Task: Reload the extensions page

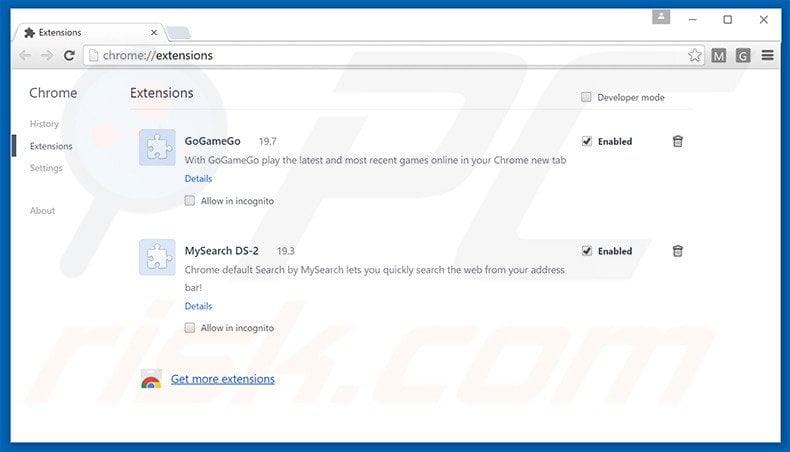Action: coord(69,55)
